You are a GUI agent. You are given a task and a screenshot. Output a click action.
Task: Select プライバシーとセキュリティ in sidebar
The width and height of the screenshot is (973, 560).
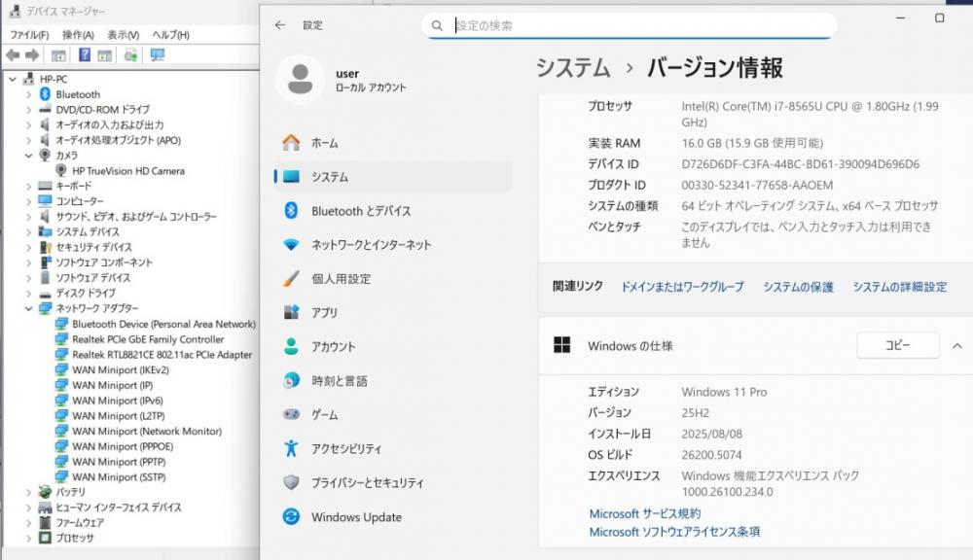pos(366,483)
